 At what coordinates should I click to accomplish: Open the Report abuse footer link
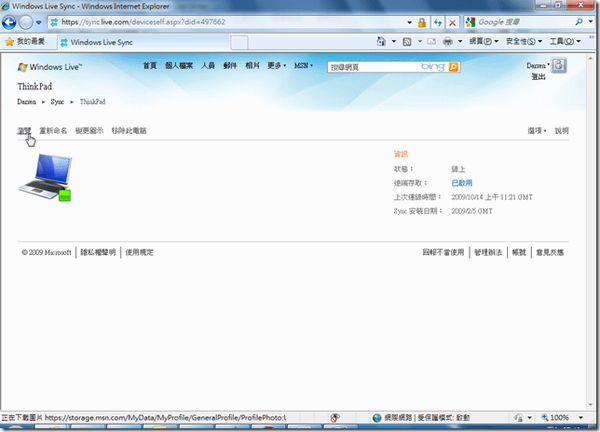pos(443,252)
